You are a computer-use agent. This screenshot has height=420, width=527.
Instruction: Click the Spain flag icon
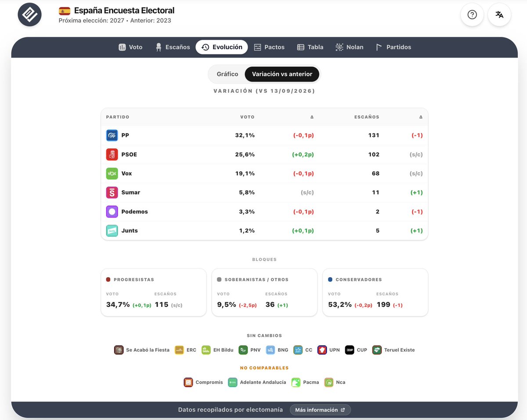click(x=65, y=11)
